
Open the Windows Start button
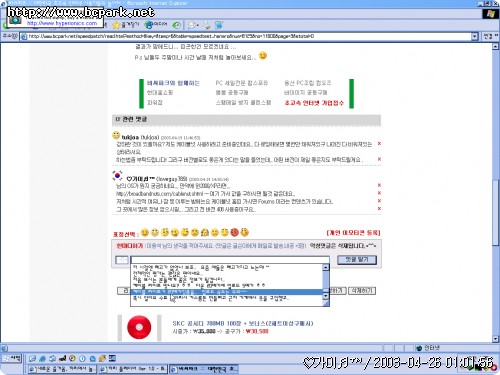pos(11,359)
